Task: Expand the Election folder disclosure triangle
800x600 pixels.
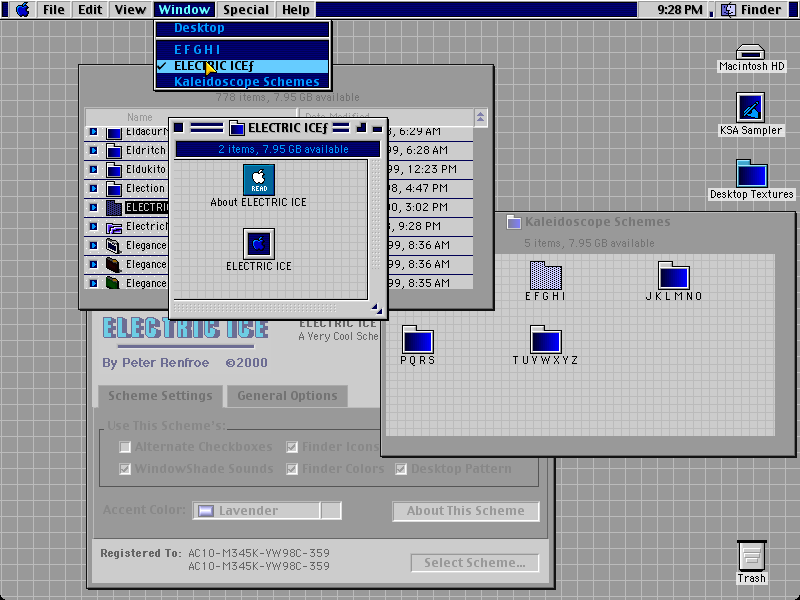Action: point(93,188)
